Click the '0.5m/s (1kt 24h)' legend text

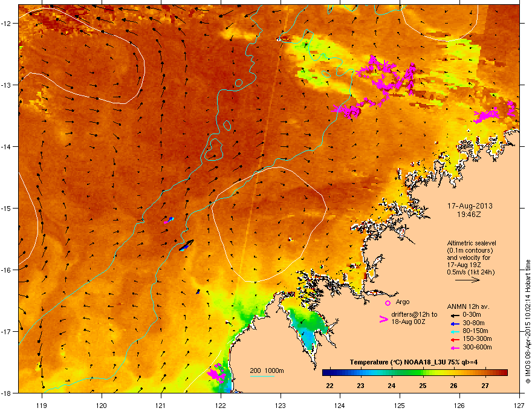tap(471, 273)
